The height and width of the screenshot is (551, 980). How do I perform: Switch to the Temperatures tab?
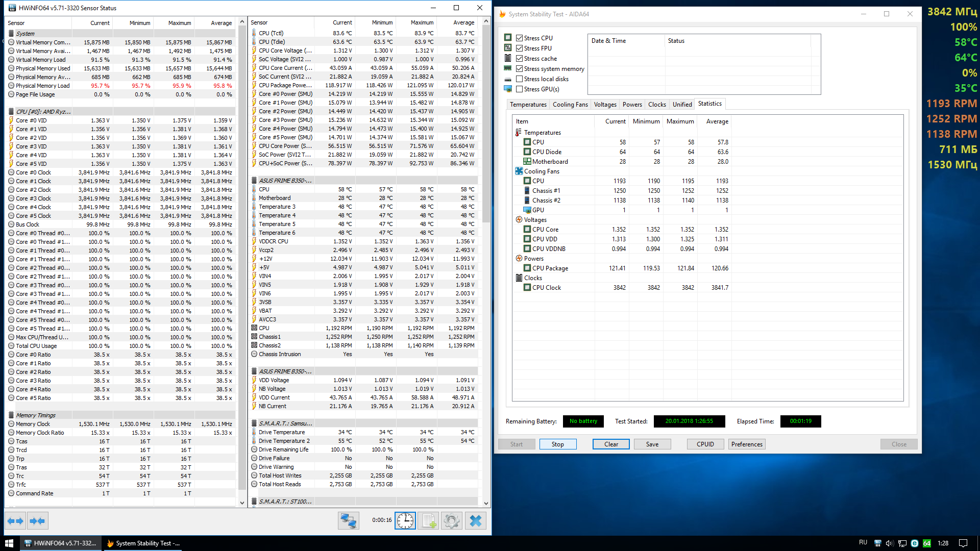tap(528, 105)
